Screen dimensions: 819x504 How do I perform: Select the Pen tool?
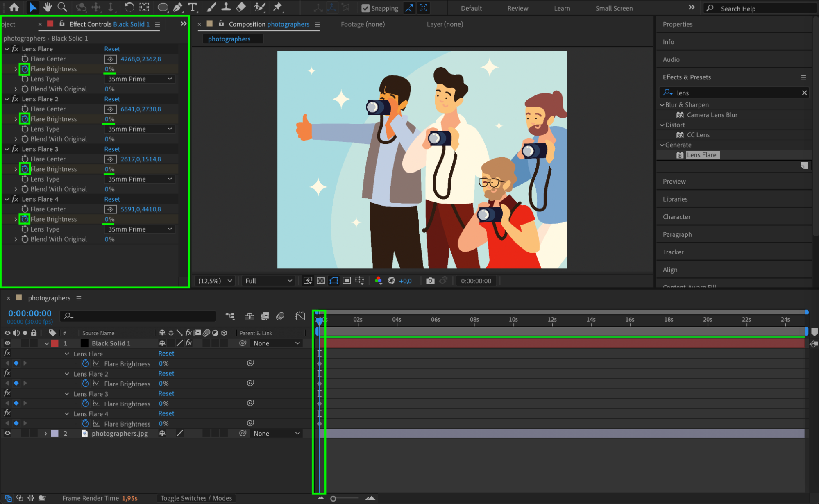[x=178, y=7]
